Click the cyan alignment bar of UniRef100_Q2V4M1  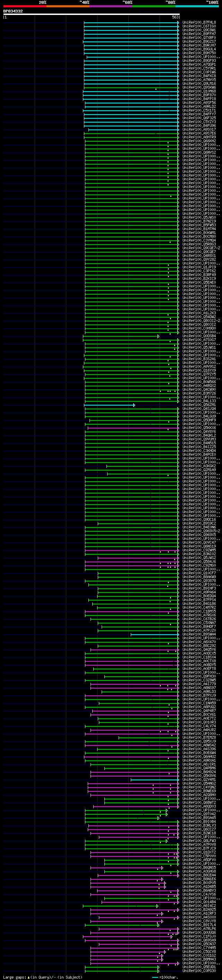pyautogui.click(x=155, y=780)
